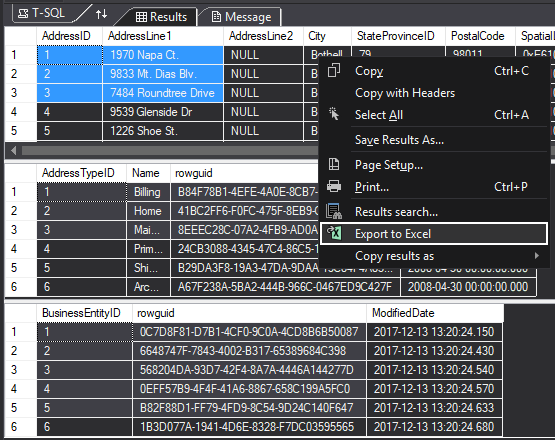The image size is (555, 440).
Task: Choose Results search... entry
Action: coord(434,212)
